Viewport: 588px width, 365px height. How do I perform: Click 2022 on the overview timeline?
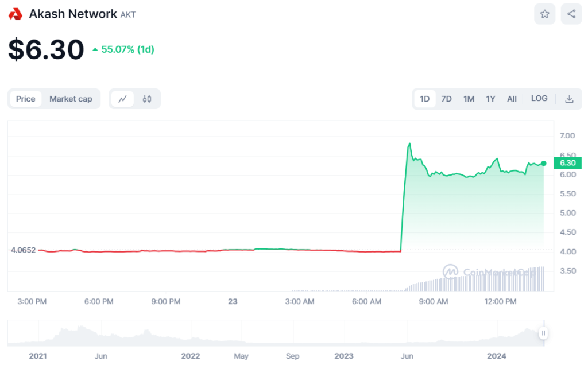(x=191, y=356)
